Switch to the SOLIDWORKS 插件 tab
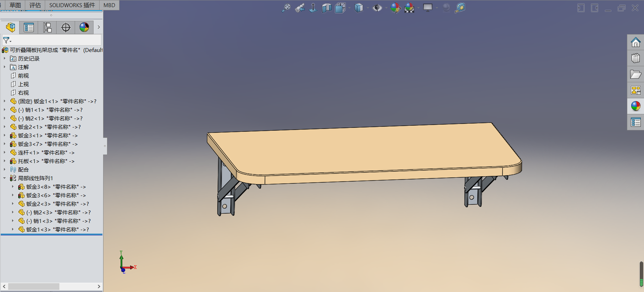 click(x=72, y=5)
